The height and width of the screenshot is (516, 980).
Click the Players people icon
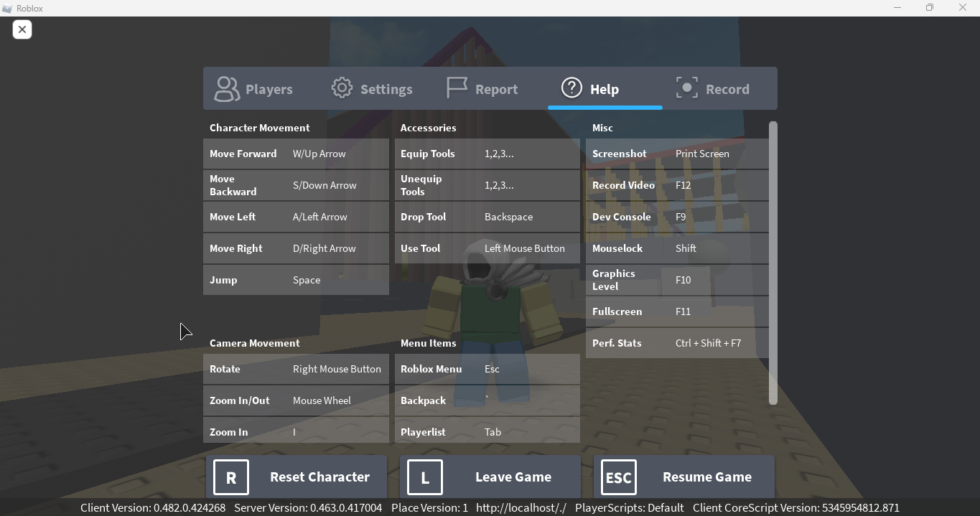[x=227, y=89]
